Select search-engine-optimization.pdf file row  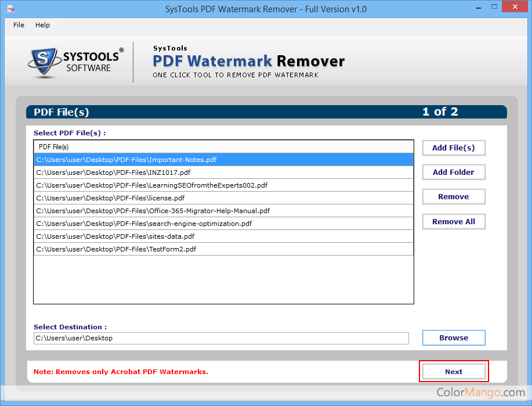(144, 224)
